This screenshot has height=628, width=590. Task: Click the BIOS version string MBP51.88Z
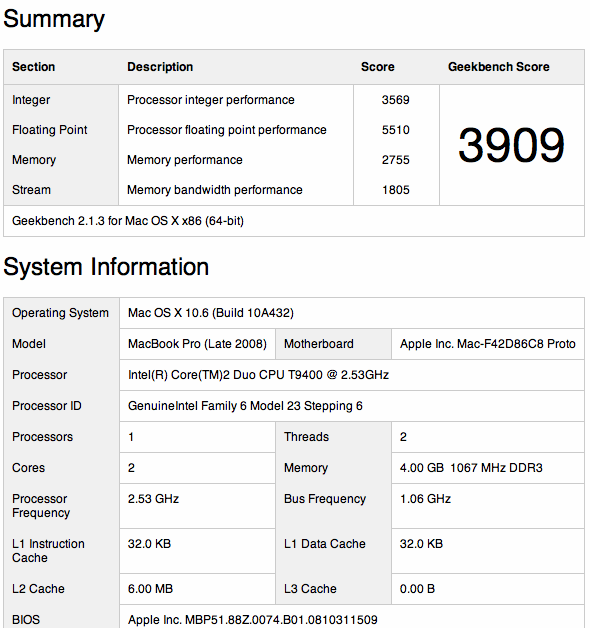coord(252,620)
